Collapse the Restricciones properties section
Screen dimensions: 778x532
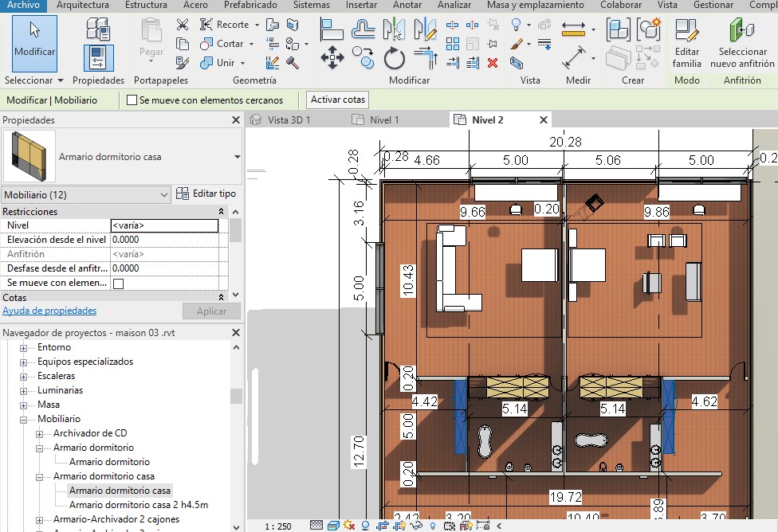222,212
